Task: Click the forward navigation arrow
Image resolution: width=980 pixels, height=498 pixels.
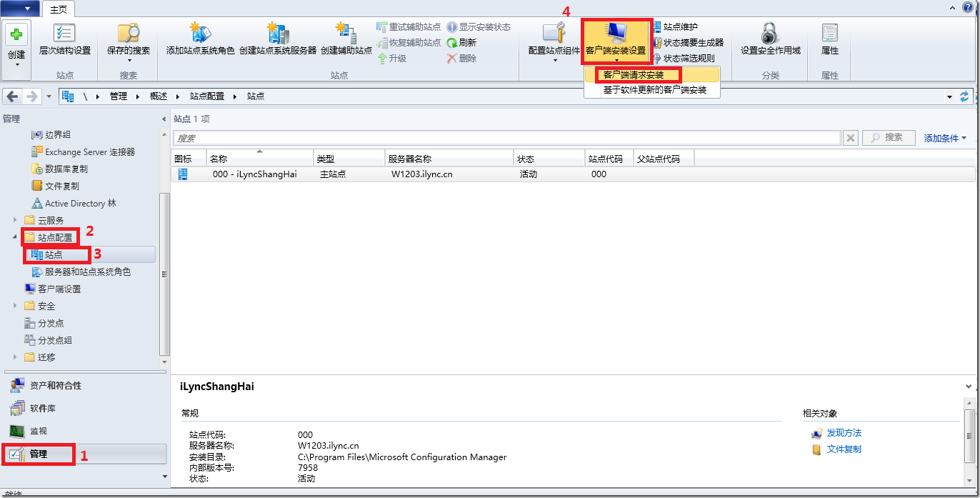Action: [x=31, y=96]
